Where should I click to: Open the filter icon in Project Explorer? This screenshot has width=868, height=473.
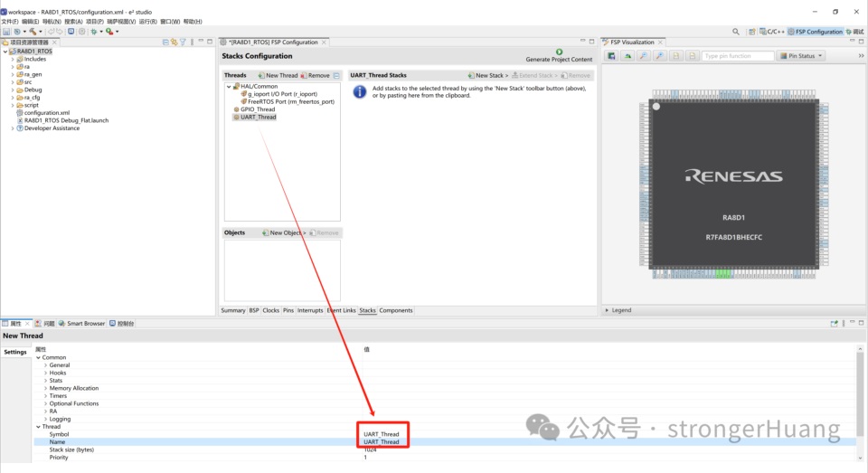183,43
